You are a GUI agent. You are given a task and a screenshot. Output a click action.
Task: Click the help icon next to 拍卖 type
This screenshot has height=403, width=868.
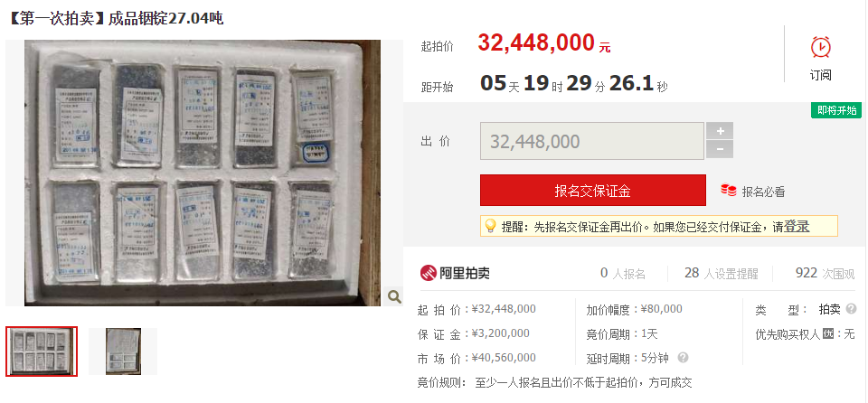pos(852,309)
